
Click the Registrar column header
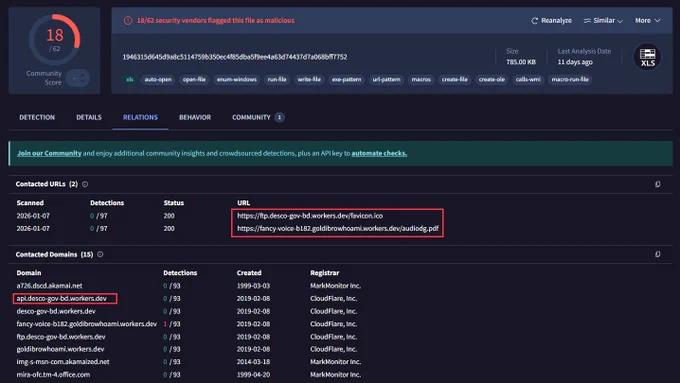click(324, 273)
